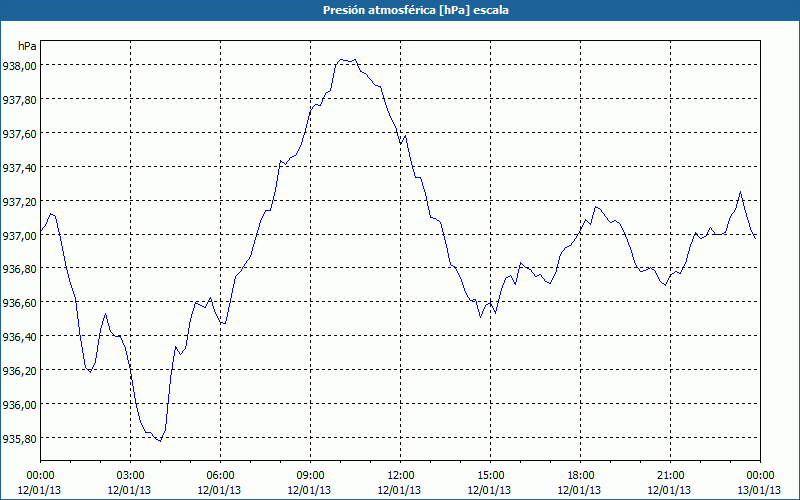Click the 18:00 time axis label
The image size is (800, 500).
(581, 476)
